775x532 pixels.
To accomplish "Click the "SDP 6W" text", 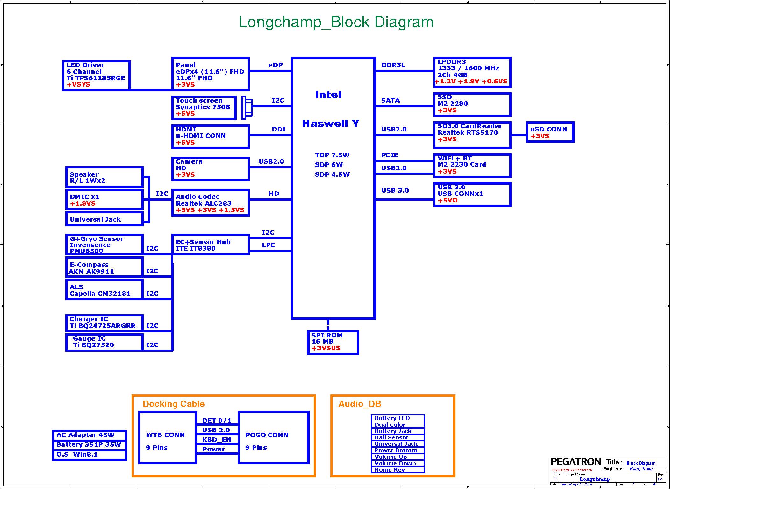I will [x=329, y=165].
